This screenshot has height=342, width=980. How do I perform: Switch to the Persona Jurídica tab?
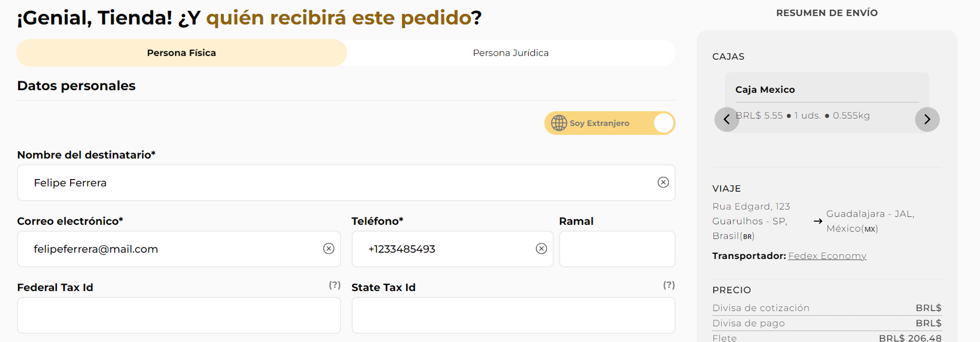click(x=511, y=53)
